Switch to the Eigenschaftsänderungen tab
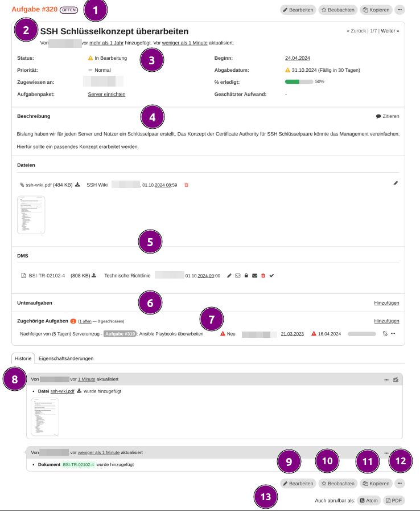Viewport: 420px width, 511px height. [66, 358]
